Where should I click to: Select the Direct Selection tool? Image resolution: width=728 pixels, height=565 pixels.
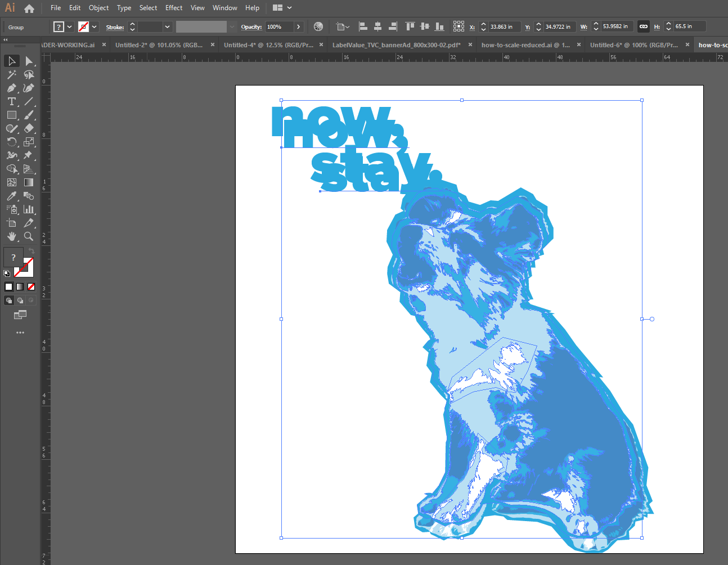coord(29,61)
